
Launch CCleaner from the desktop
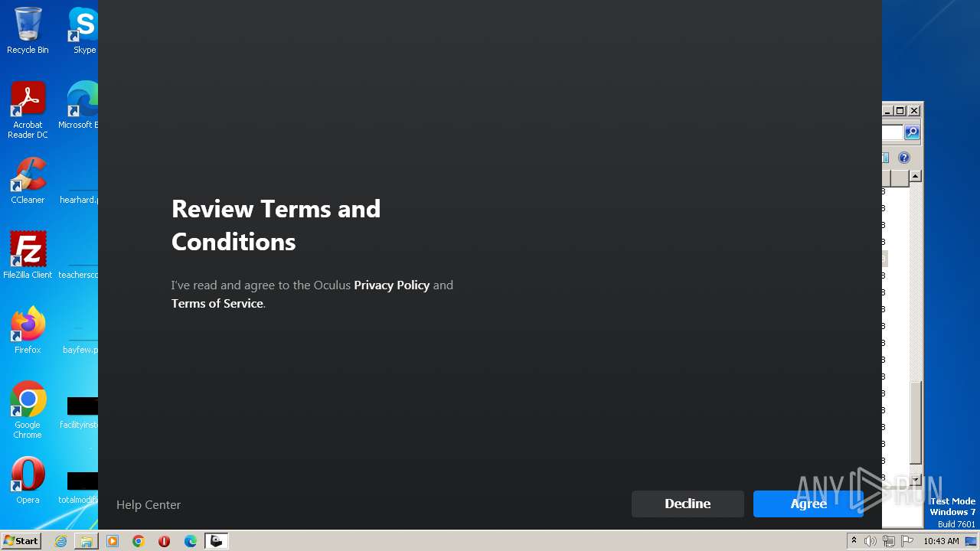point(28,181)
